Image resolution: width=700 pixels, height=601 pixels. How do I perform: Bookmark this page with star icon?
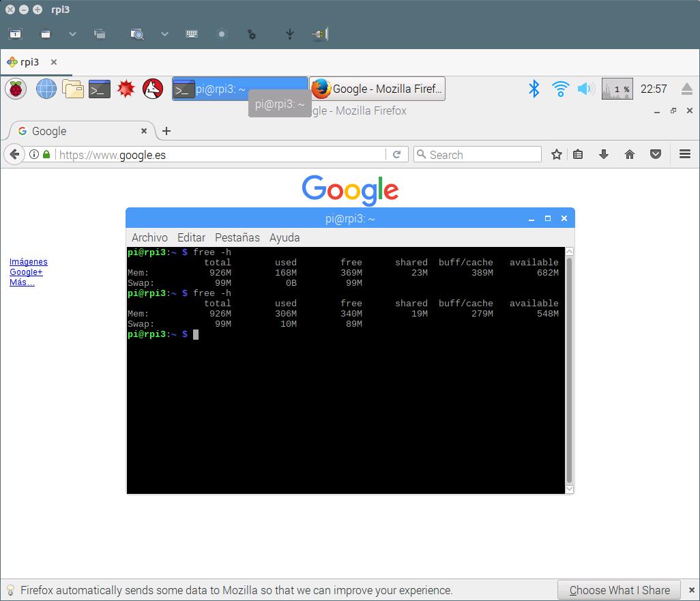pyautogui.click(x=557, y=155)
